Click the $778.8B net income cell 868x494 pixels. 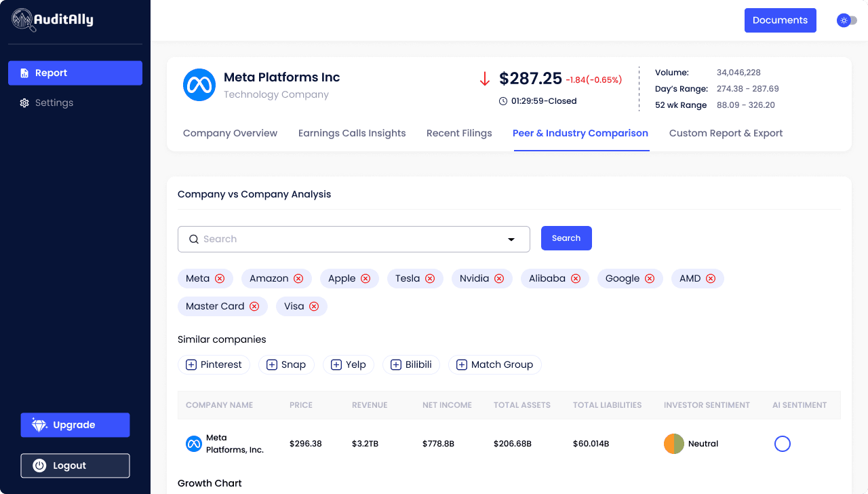438,444
